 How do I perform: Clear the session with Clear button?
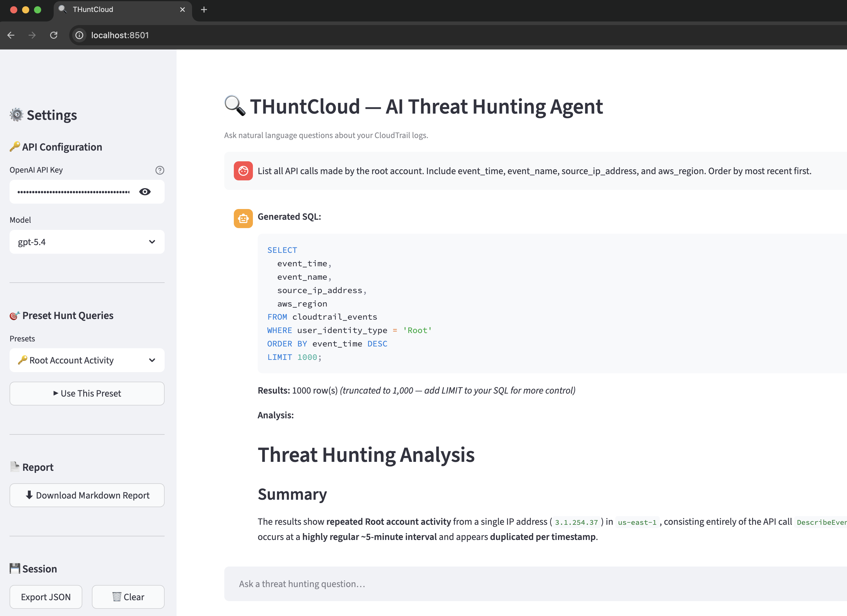tap(128, 597)
